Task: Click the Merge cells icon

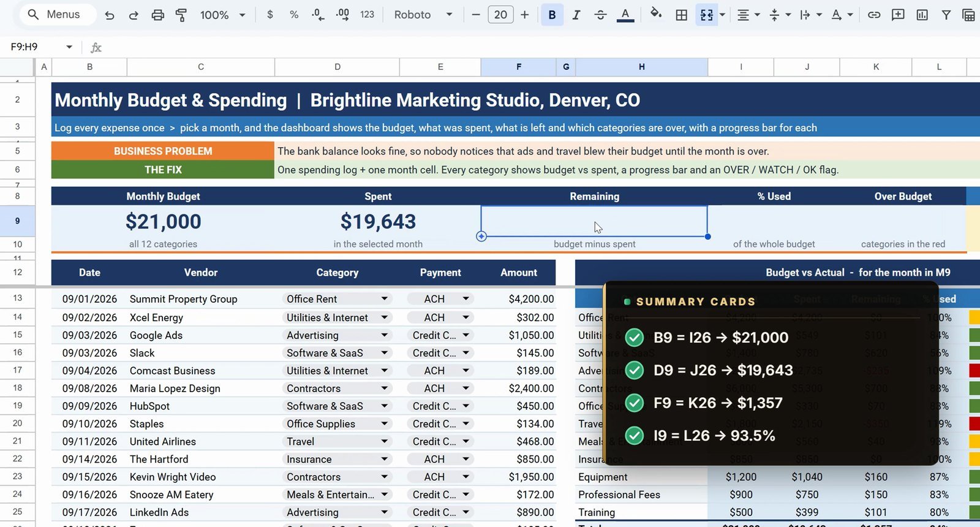Action: (706, 15)
